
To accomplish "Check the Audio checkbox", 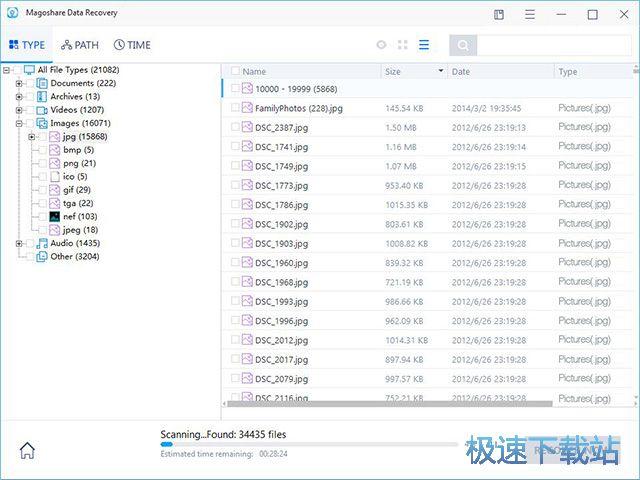I will pyautogui.click(x=30, y=243).
